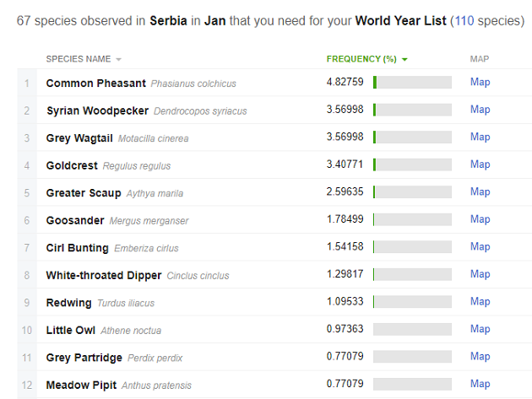
Task: Select the Little Owl species name
Action: [71, 330]
